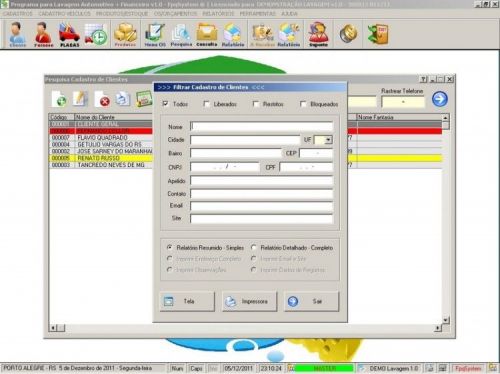Image resolution: width=500 pixels, height=374 pixels.
Task: Enable the Liberados checkbox
Action: click(206, 104)
